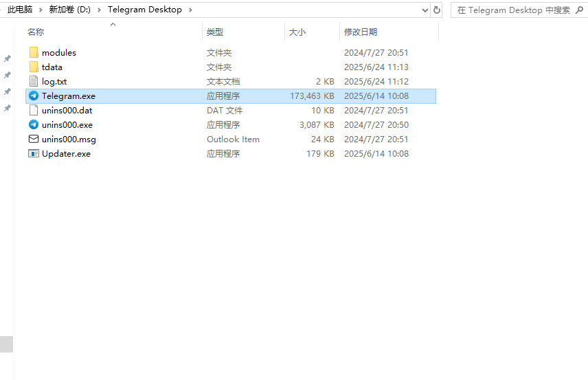Image resolution: width=588 pixels, height=380 pixels.
Task: Select the modules file name
Action: tap(59, 52)
